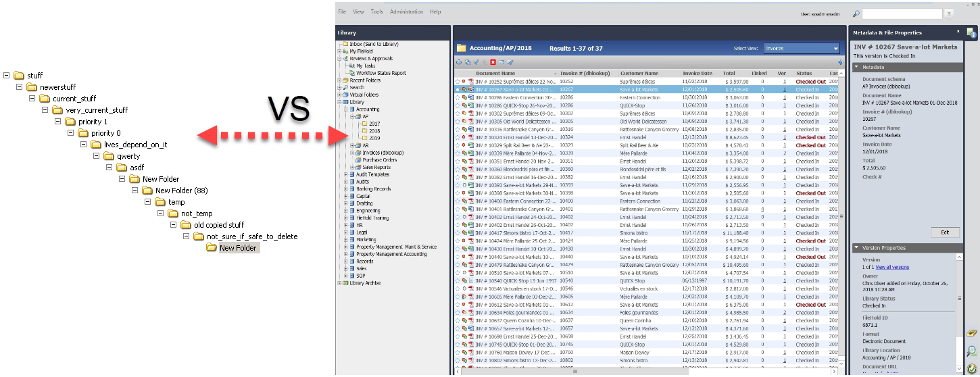The image size is (980, 377).
Task: Select the Legal cabinet
Action: 362,232
